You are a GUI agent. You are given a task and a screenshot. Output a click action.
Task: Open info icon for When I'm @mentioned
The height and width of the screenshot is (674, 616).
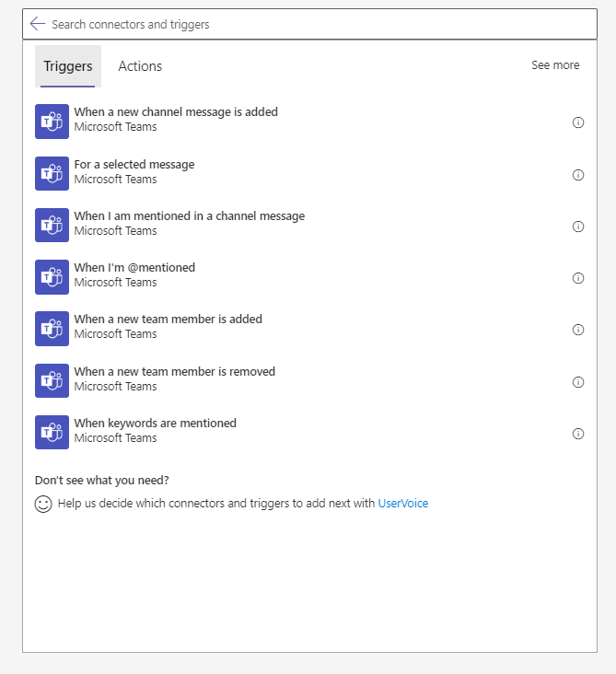[577, 278]
